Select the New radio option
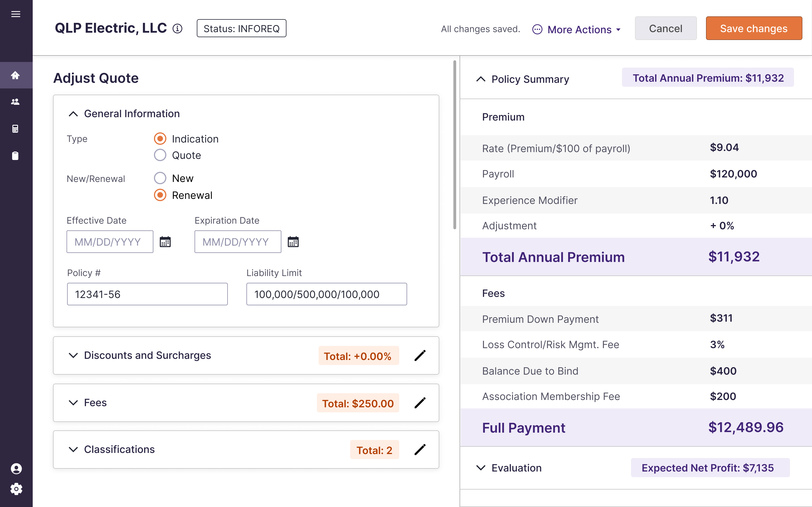This screenshot has height=507, width=812. (x=160, y=178)
